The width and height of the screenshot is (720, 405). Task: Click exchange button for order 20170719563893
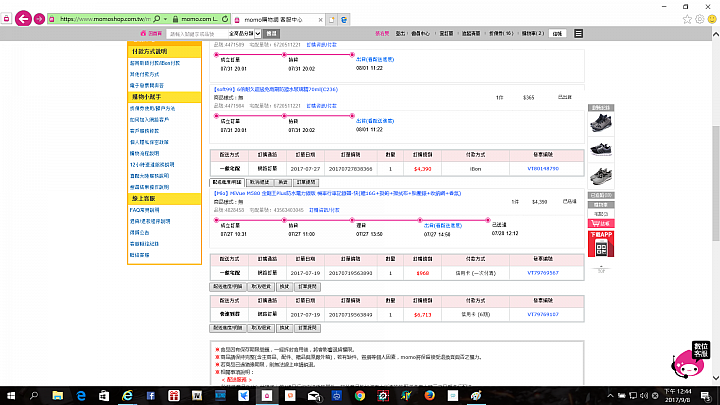pyautogui.click(x=284, y=287)
